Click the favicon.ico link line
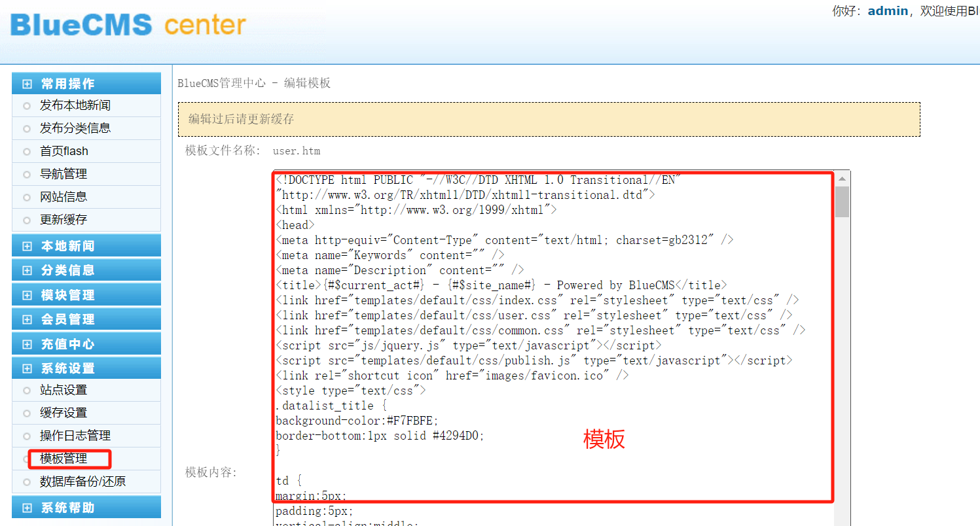The height and width of the screenshot is (526, 980). pos(452,376)
